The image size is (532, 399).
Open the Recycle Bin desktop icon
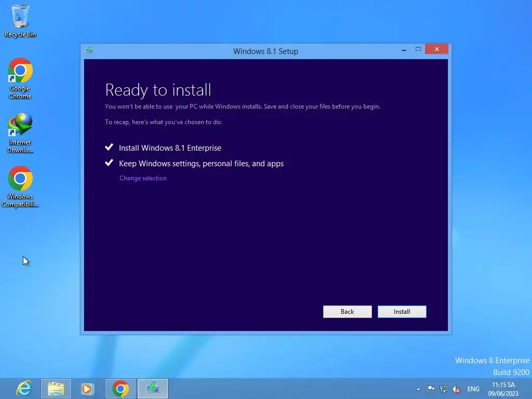(x=20, y=21)
